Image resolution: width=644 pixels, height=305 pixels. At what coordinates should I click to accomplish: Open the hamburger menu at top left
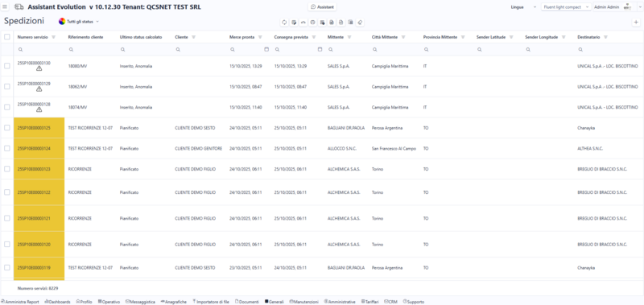pos(5,7)
